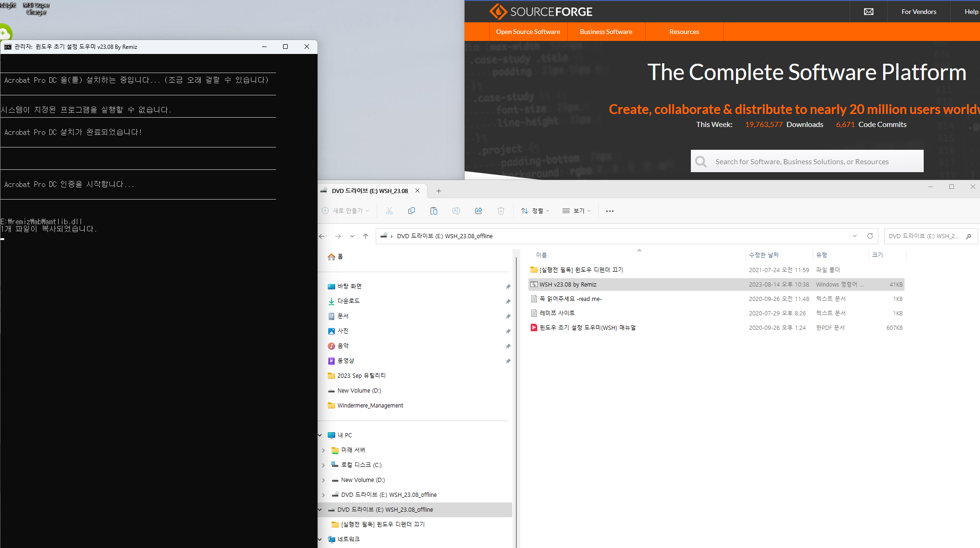Click the MSI Super Charger desktop icon

(x=36, y=8)
